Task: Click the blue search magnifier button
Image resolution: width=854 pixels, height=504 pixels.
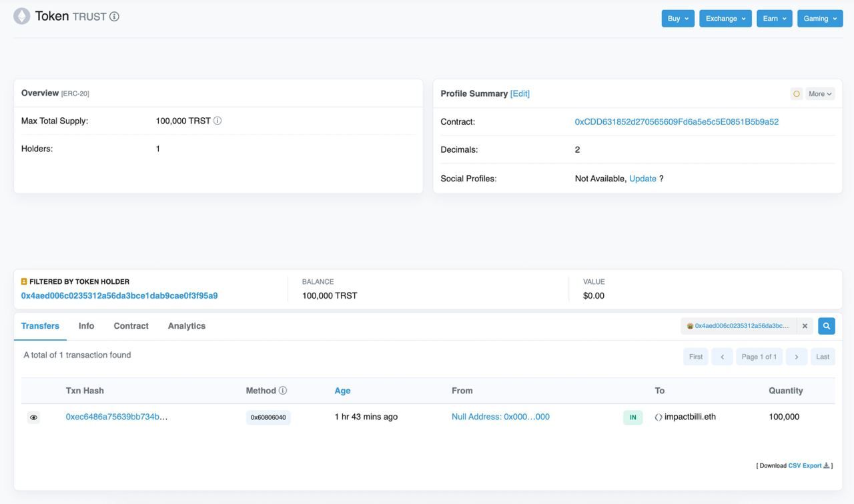Action: (x=827, y=326)
